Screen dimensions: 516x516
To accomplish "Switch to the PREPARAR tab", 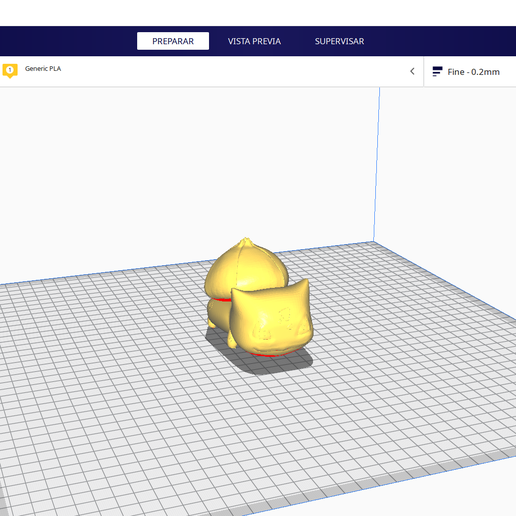I will (173, 41).
